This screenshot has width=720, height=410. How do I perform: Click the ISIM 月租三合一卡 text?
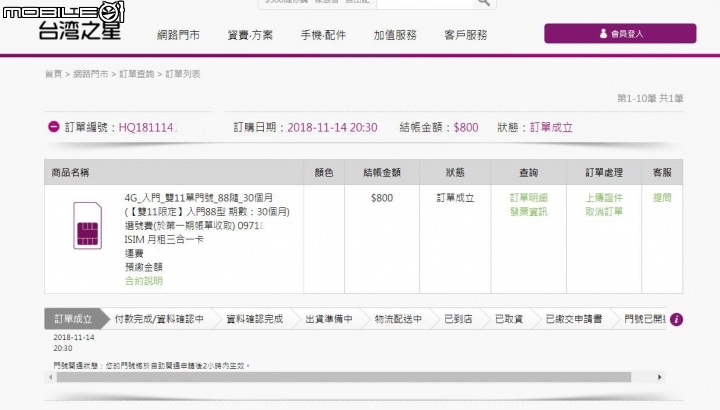(164, 239)
